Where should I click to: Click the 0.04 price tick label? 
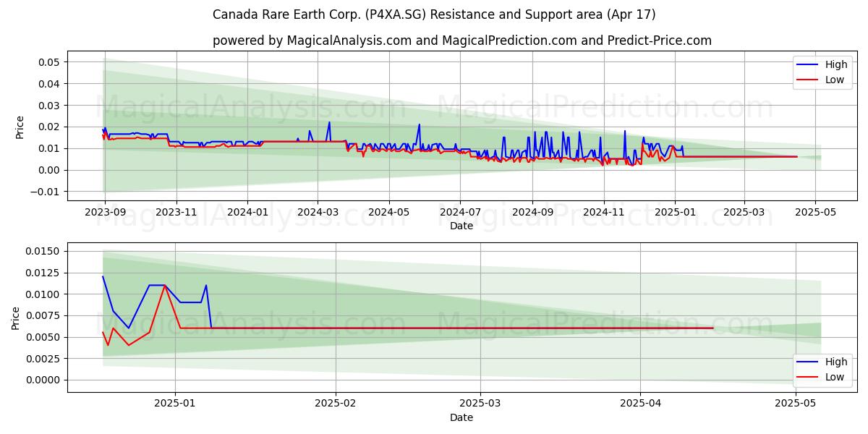[x=49, y=84]
